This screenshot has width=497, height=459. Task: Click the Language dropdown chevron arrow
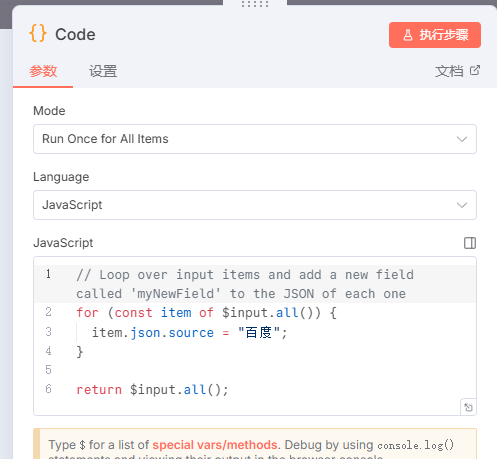(462, 205)
